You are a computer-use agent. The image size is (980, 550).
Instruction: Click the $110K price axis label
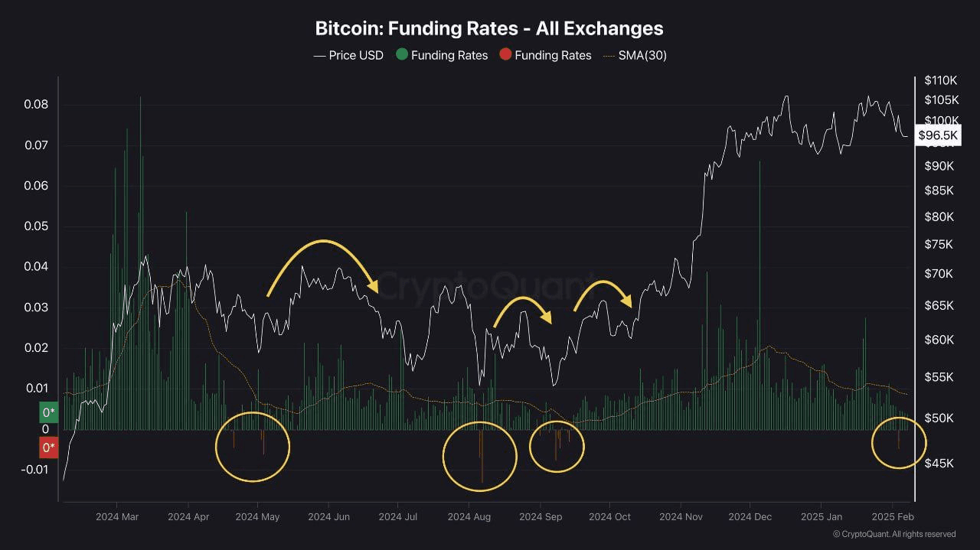(941, 80)
